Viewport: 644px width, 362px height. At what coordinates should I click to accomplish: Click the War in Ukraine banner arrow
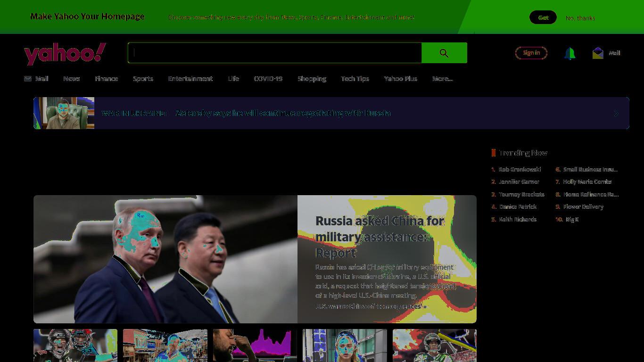tap(616, 113)
